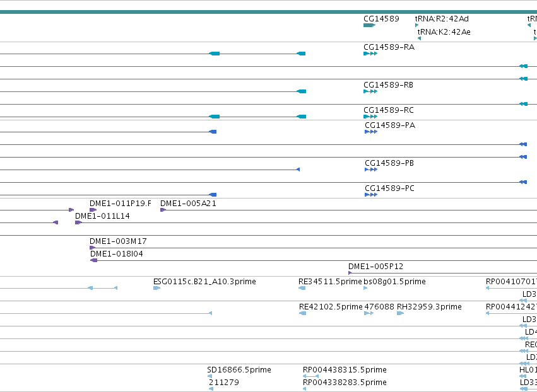The width and height of the screenshot is (537, 392).
Task: Select the CG14589-PC blue arrow glyph
Action: coord(371,195)
